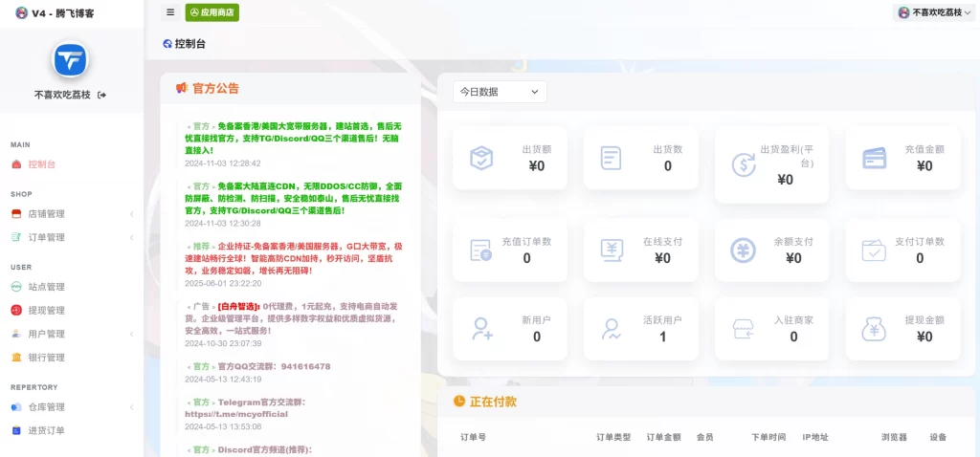Open the Telegram t.me/mcyofficial link

(x=236, y=414)
